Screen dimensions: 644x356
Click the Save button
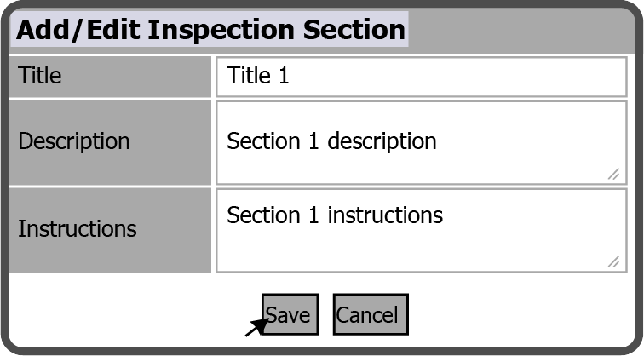290,314
